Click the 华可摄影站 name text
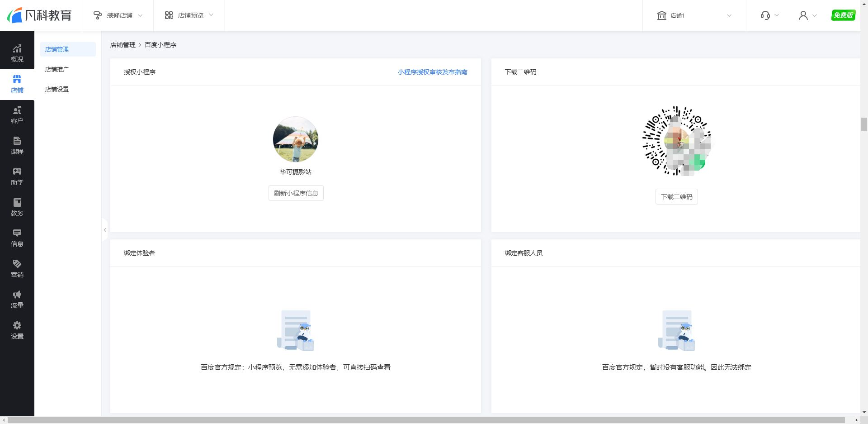Screen dimensions: 868x424 [x=296, y=172]
